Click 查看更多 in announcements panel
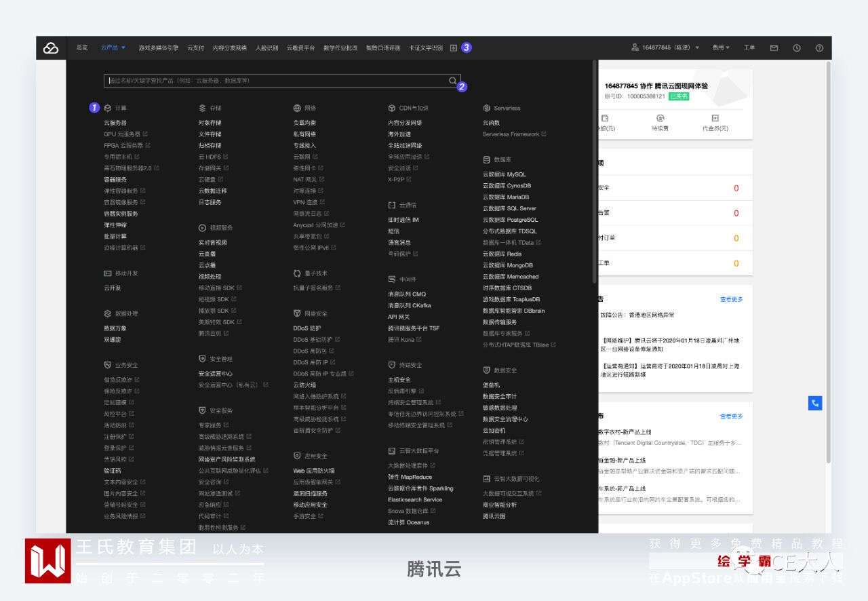This screenshot has height=601, width=868. tap(732, 299)
